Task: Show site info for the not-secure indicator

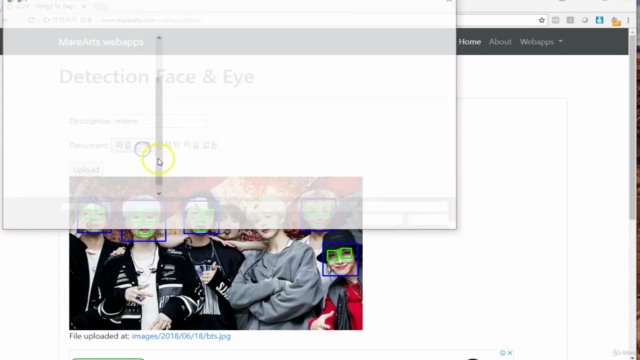Action: click(x=68, y=20)
